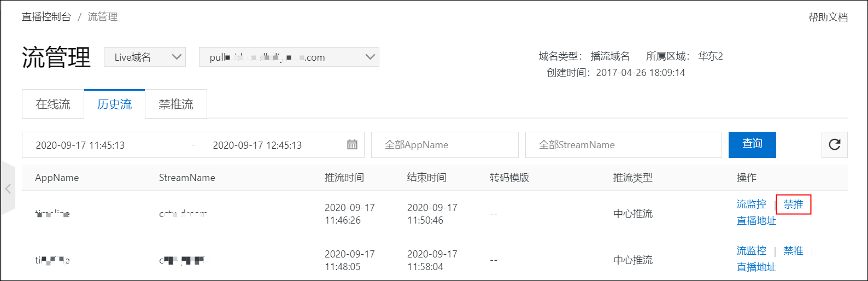Expand the collapsed left sidebar arrow

tap(8, 189)
